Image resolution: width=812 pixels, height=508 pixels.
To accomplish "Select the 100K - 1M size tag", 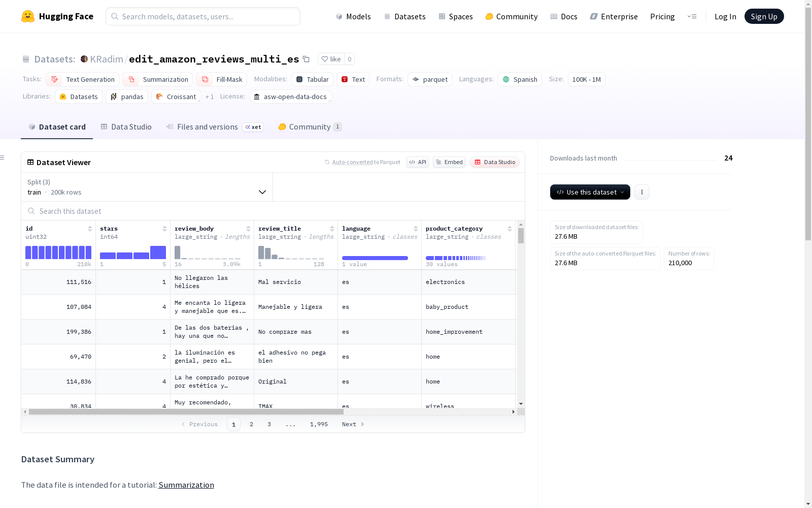I will pos(587,79).
